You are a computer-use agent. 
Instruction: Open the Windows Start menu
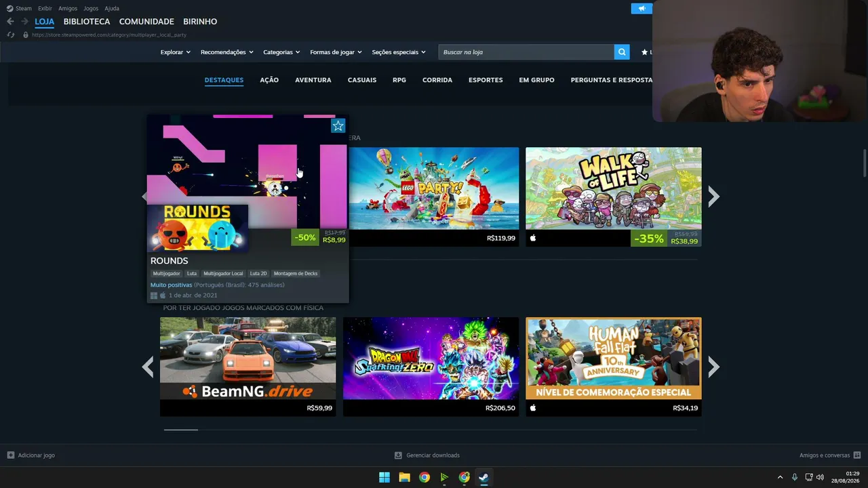coord(384,477)
